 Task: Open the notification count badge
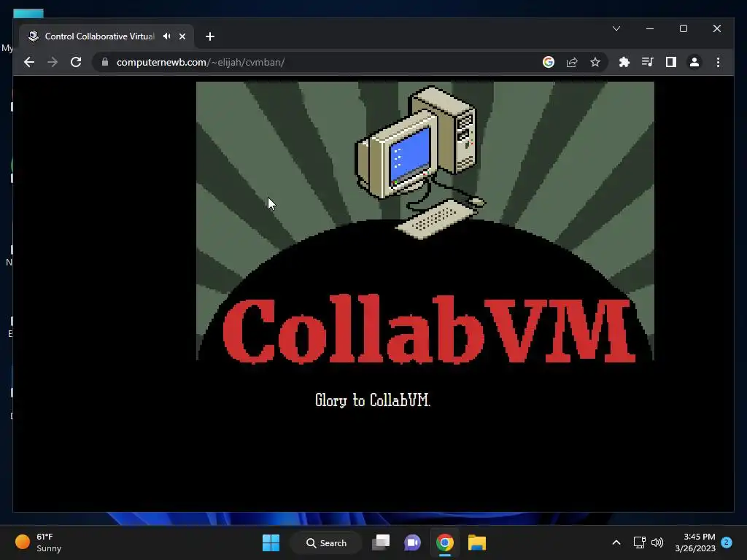(x=727, y=542)
